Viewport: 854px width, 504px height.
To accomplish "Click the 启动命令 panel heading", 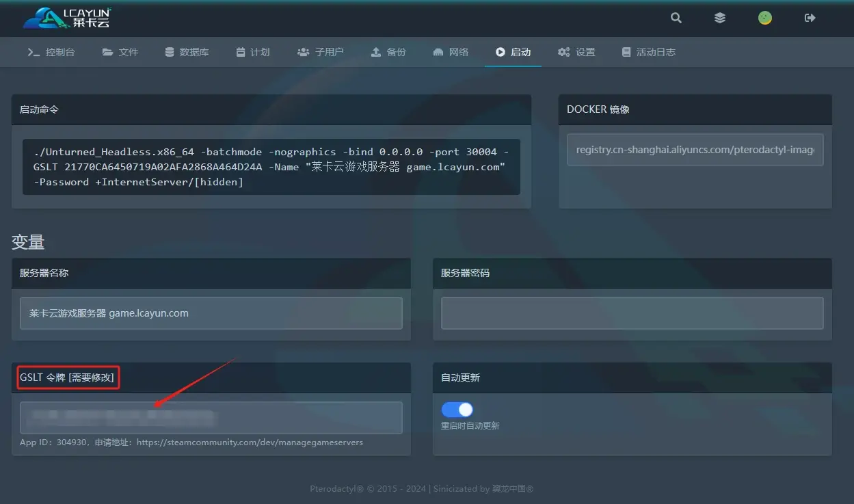I will [x=39, y=109].
